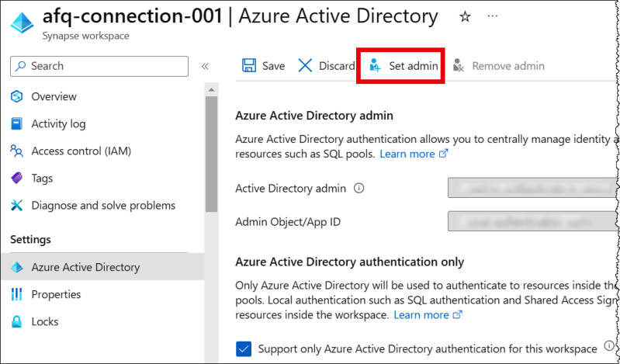Click the Activity log icon in sidebar
620x364 pixels.
tap(17, 124)
